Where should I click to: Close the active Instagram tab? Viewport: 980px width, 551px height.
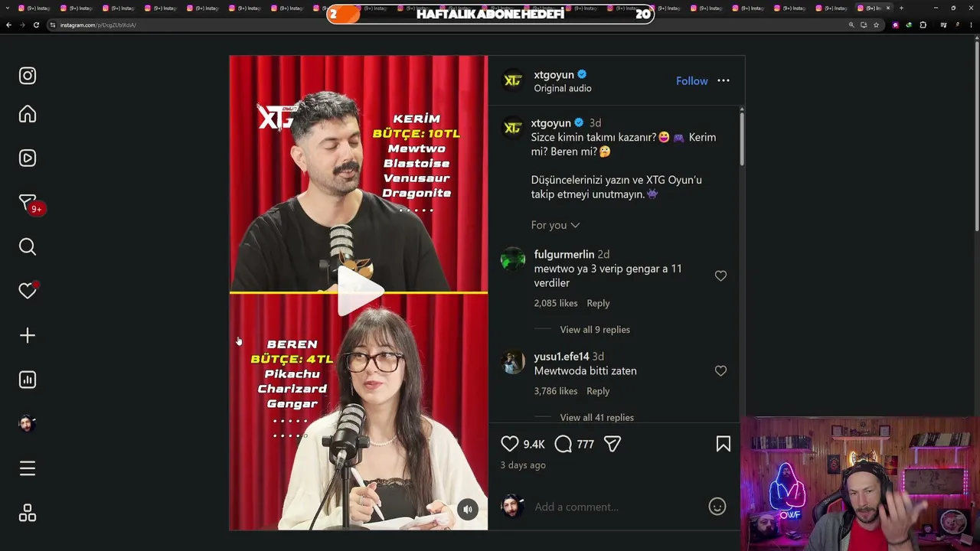888,8
